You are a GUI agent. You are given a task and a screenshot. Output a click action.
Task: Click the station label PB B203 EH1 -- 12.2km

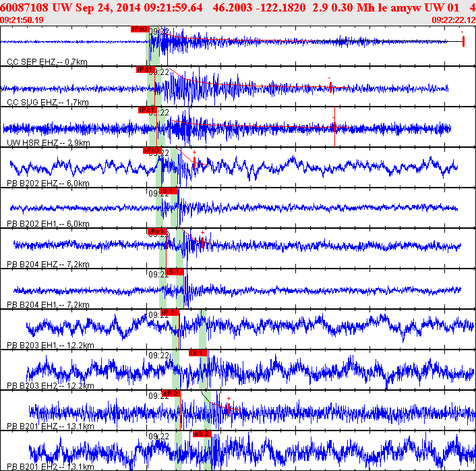click(51, 345)
